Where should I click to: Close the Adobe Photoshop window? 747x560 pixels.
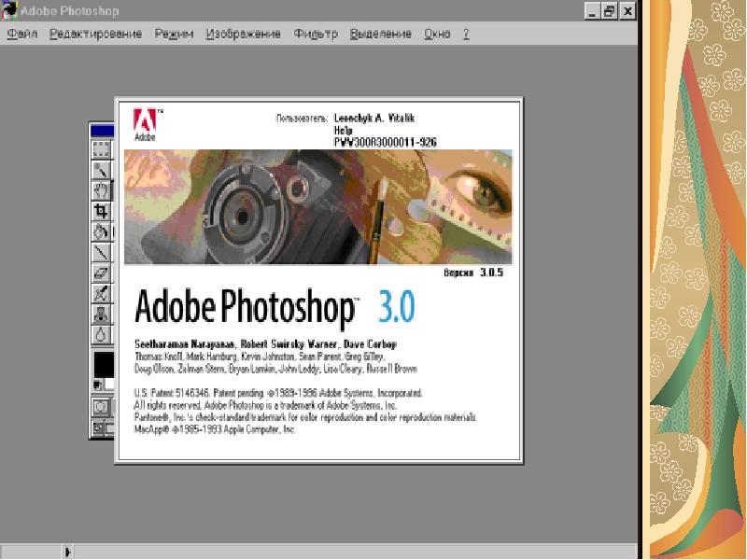coord(627,11)
